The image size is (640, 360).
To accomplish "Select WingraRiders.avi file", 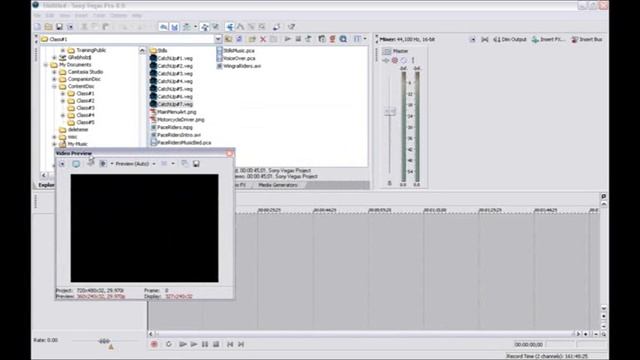I will click(242, 66).
